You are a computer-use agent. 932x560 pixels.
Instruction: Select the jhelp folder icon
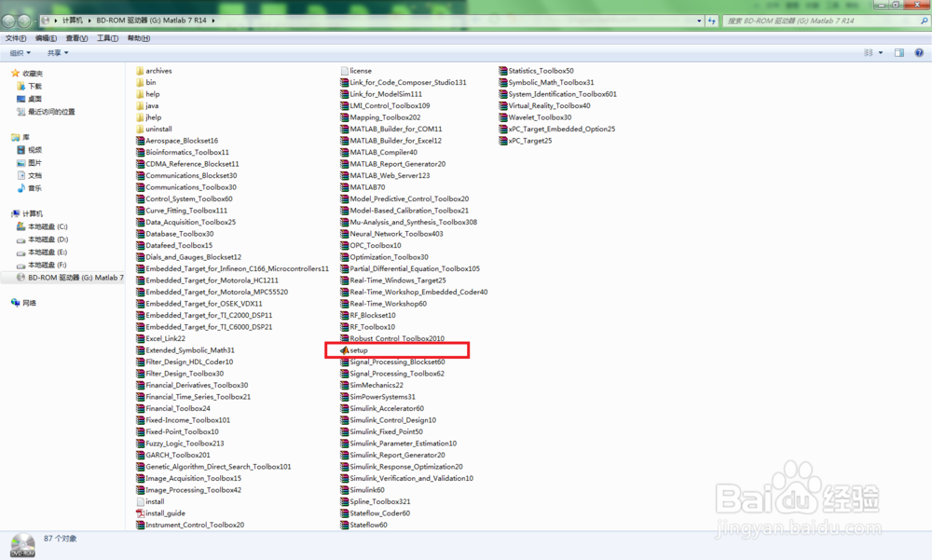(141, 117)
